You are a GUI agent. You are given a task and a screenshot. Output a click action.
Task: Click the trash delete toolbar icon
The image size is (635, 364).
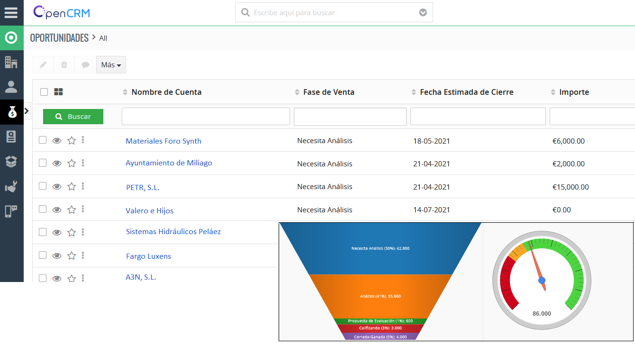tap(64, 64)
